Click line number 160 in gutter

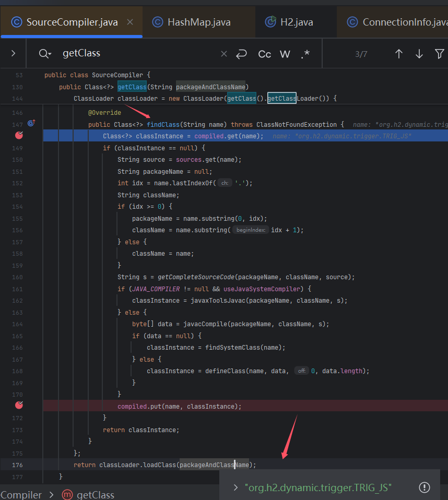pyautogui.click(x=17, y=277)
